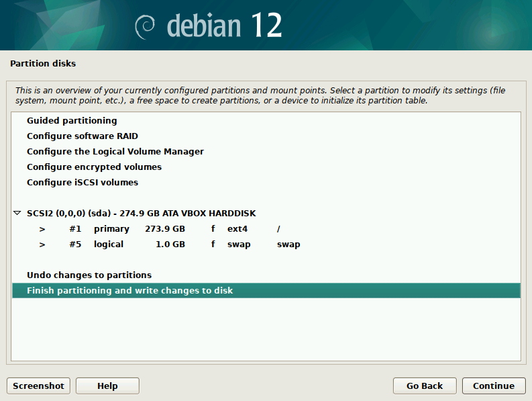
Task: Collapse the SCSI2 sda disk triangle
Action: pos(17,213)
